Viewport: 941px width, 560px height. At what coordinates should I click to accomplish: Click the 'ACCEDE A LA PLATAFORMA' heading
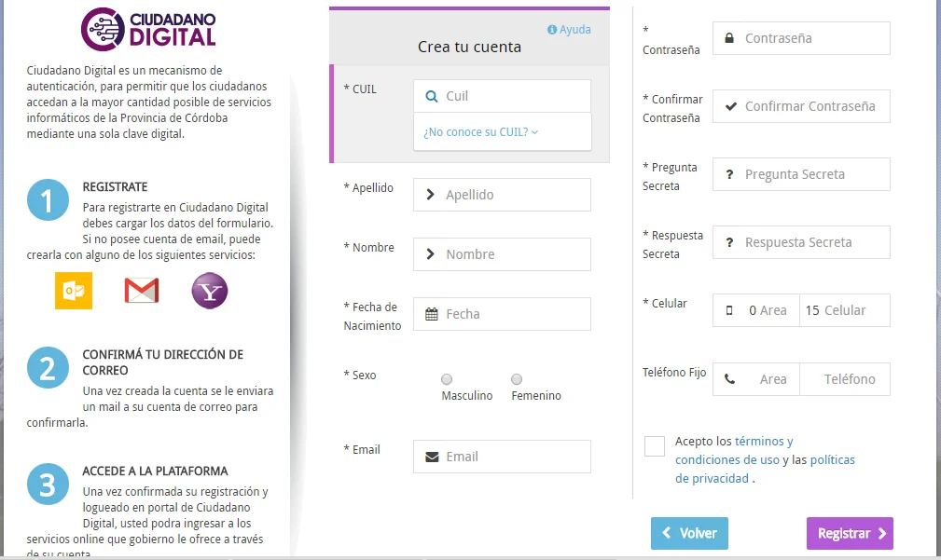[156, 471]
